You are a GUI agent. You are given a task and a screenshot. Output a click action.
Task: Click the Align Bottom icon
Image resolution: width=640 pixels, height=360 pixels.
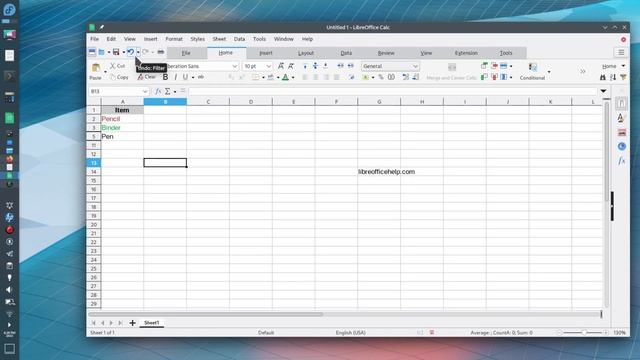(x=325, y=66)
